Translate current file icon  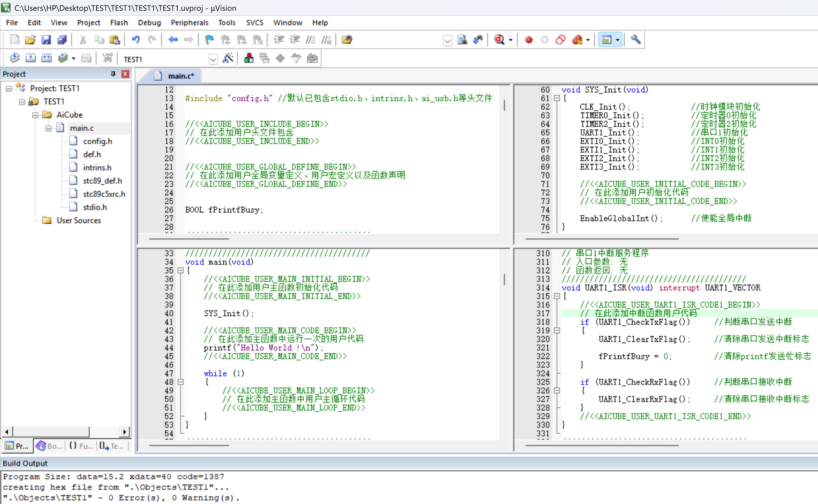(15, 58)
